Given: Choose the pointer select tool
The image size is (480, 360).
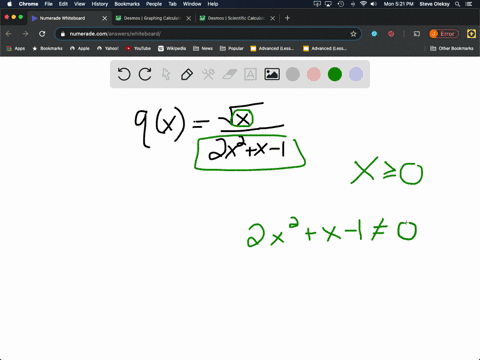Looking at the screenshot, I should pyautogui.click(x=166, y=74).
